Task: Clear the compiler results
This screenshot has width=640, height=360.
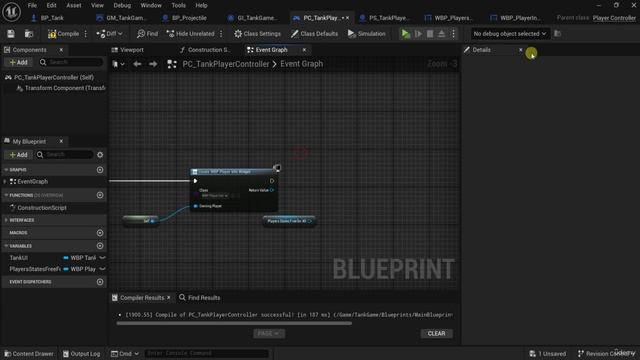Action: click(x=436, y=334)
